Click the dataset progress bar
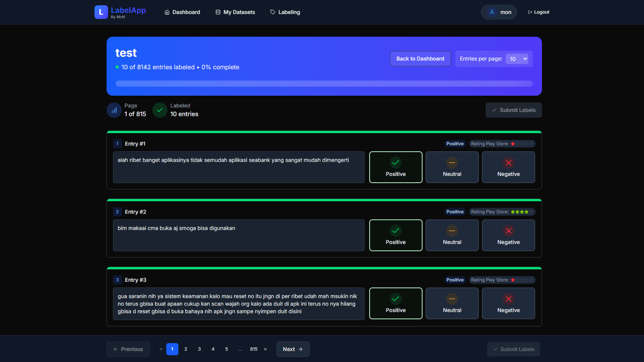Image resolution: width=644 pixels, height=362 pixels. click(324, 83)
